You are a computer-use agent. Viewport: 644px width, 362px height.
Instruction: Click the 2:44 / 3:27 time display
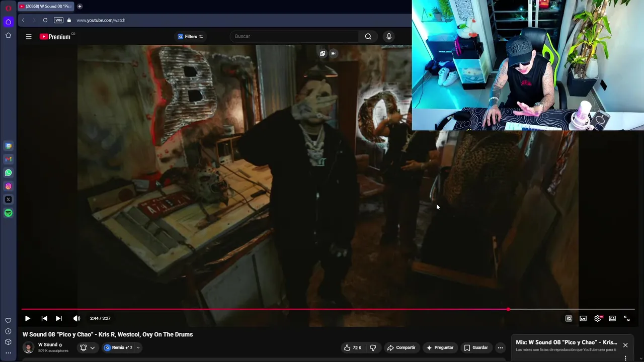[x=100, y=318]
